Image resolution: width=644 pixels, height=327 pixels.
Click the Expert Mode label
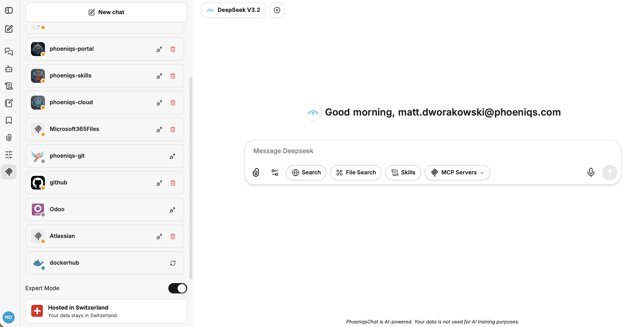pyautogui.click(x=42, y=288)
